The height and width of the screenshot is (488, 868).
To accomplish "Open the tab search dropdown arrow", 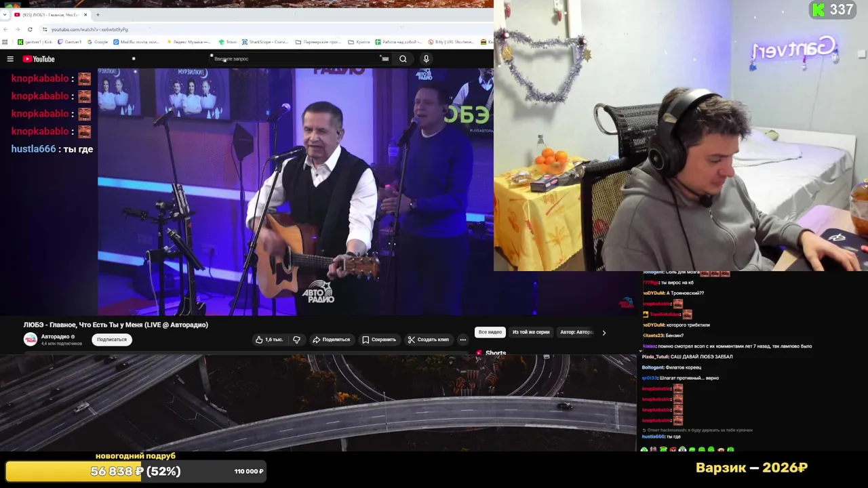I will [x=5, y=14].
